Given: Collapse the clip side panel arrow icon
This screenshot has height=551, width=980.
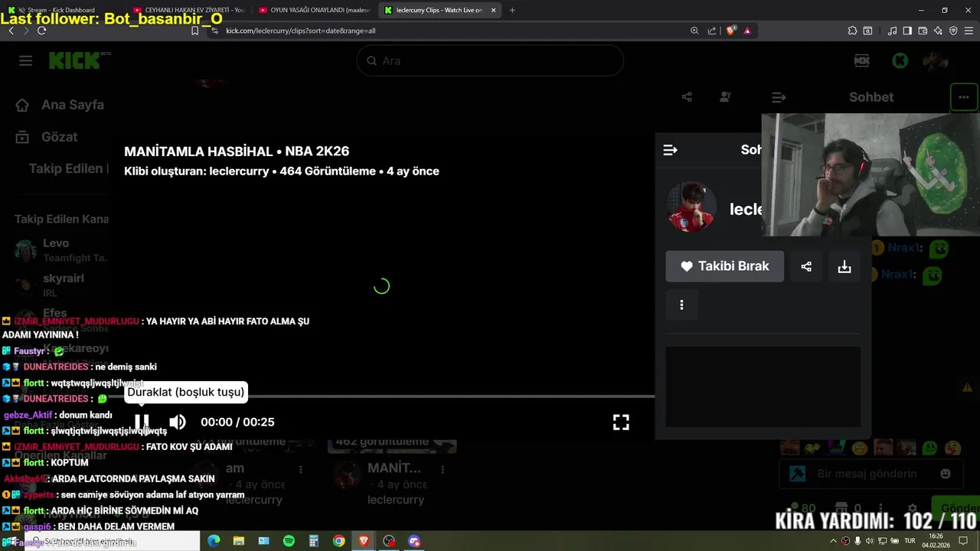Looking at the screenshot, I should [670, 150].
